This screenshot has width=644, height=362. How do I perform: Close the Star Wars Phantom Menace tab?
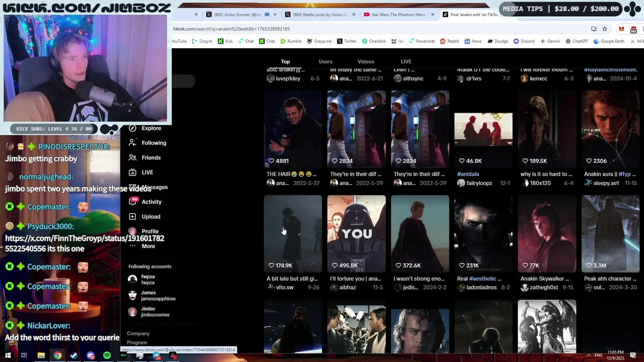tap(433, 15)
